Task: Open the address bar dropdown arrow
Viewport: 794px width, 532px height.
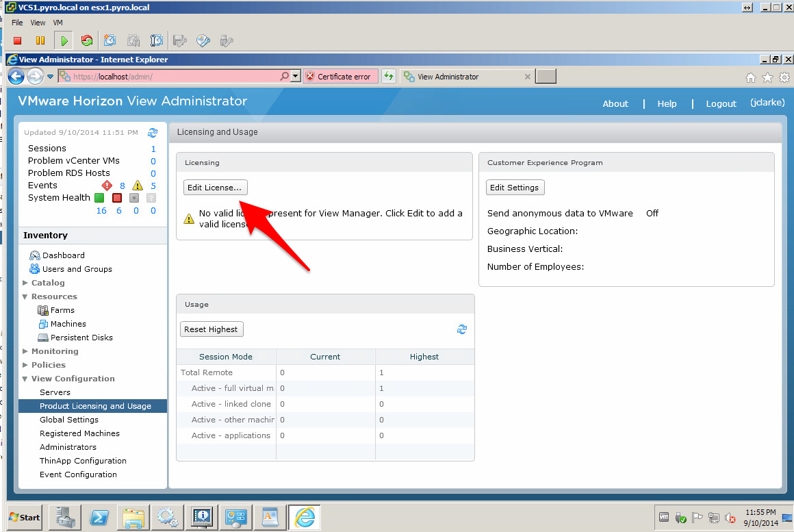Action: click(296, 77)
